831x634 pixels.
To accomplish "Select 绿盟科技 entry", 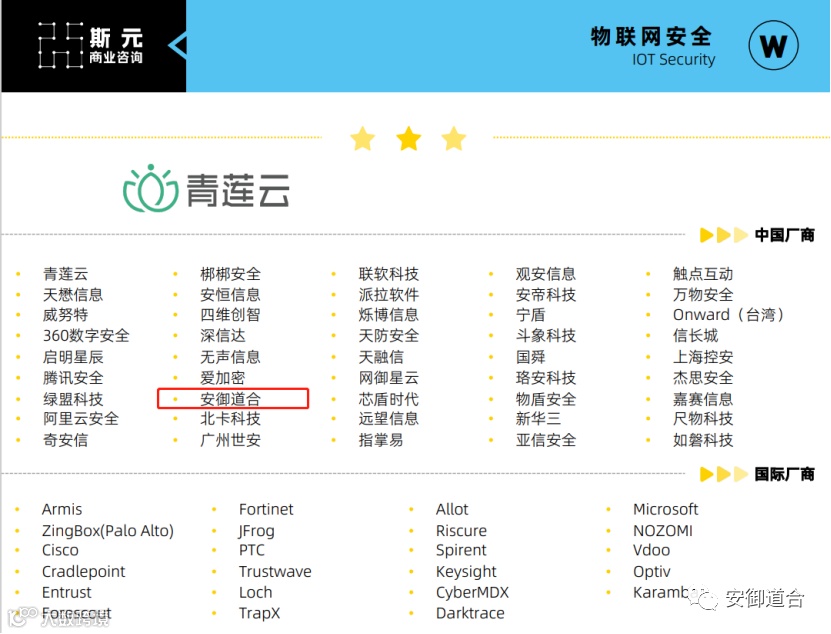I will click(x=73, y=399).
